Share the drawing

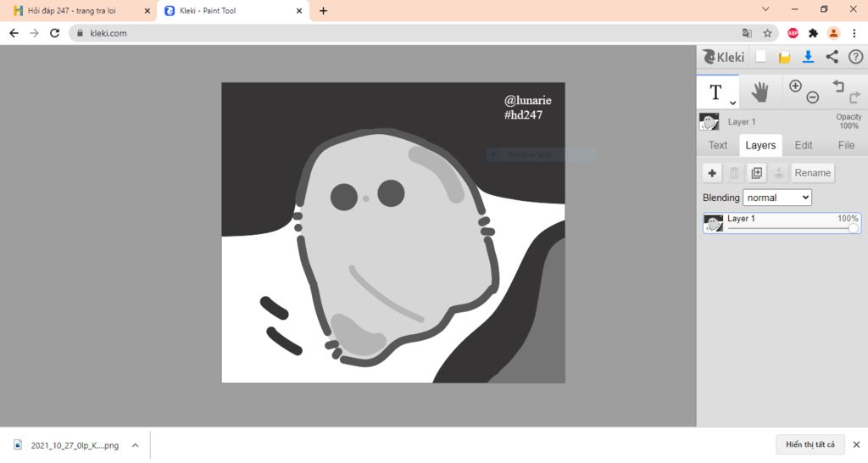click(x=832, y=57)
